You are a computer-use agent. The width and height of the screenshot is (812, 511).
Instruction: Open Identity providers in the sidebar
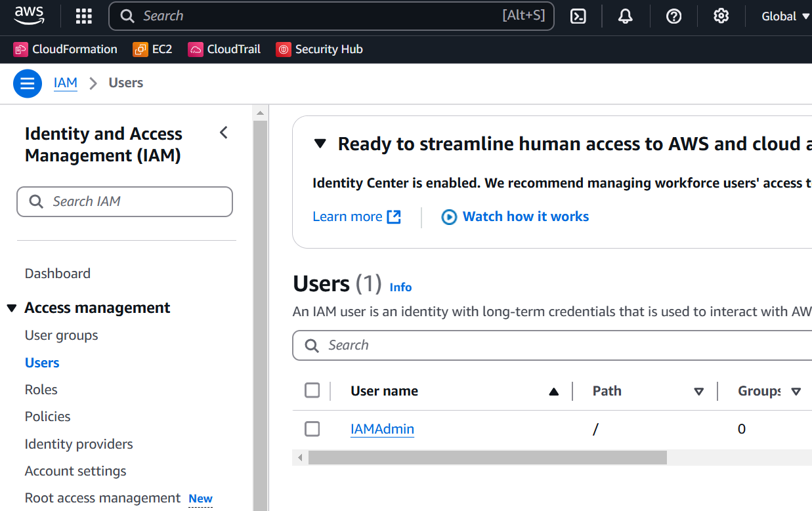(x=79, y=444)
